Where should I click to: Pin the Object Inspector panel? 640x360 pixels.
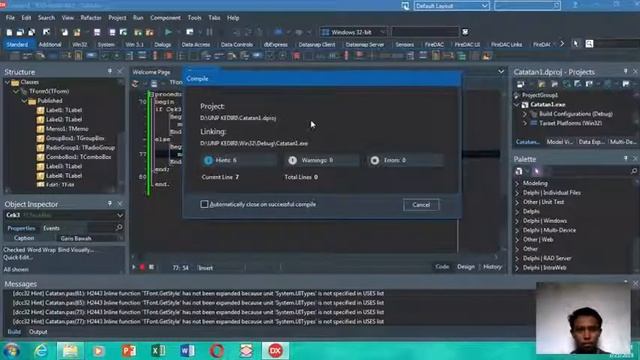(x=109, y=204)
